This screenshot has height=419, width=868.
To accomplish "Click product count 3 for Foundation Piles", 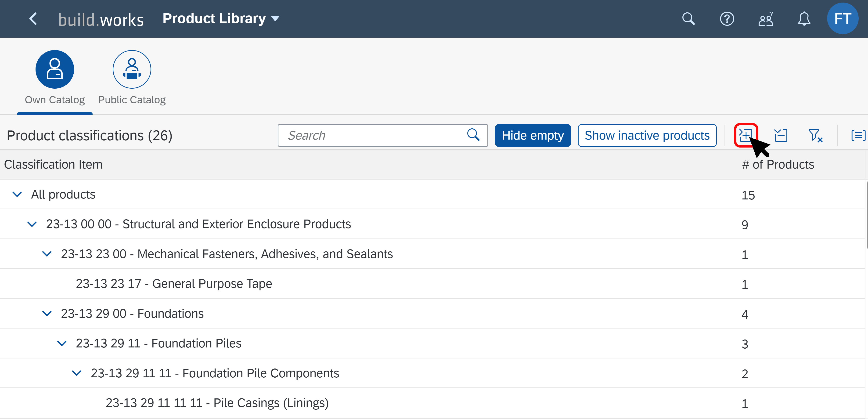I will 745,344.
